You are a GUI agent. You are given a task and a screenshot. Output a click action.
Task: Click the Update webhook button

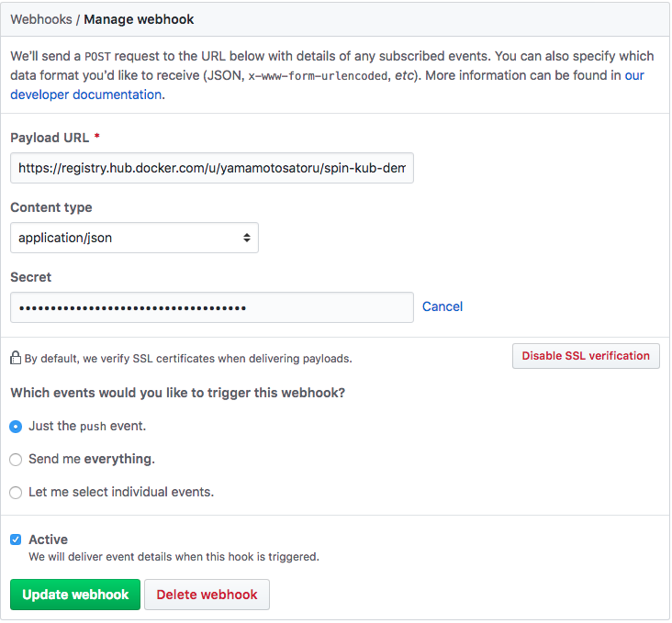75,595
